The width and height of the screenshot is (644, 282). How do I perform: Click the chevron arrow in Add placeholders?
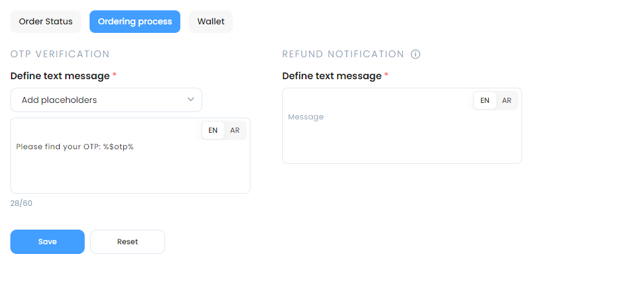[x=191, y=99]
